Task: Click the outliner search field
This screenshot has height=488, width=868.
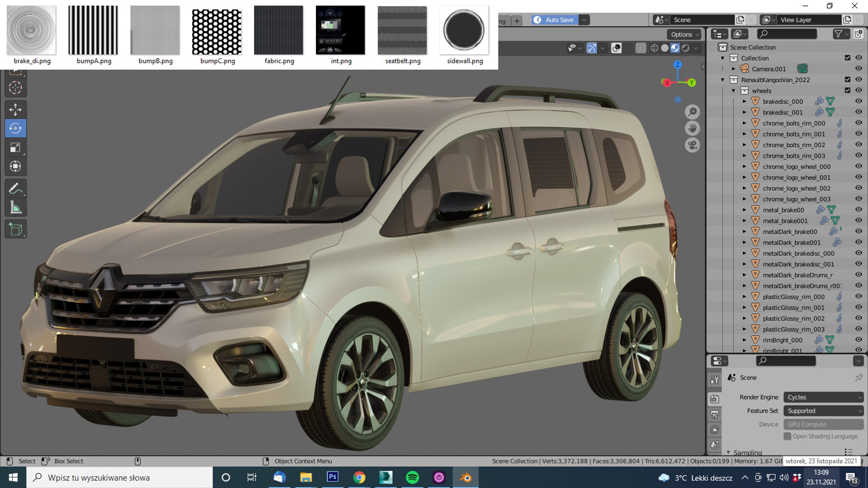Action: pyautogui.click(x=787, y=34)
